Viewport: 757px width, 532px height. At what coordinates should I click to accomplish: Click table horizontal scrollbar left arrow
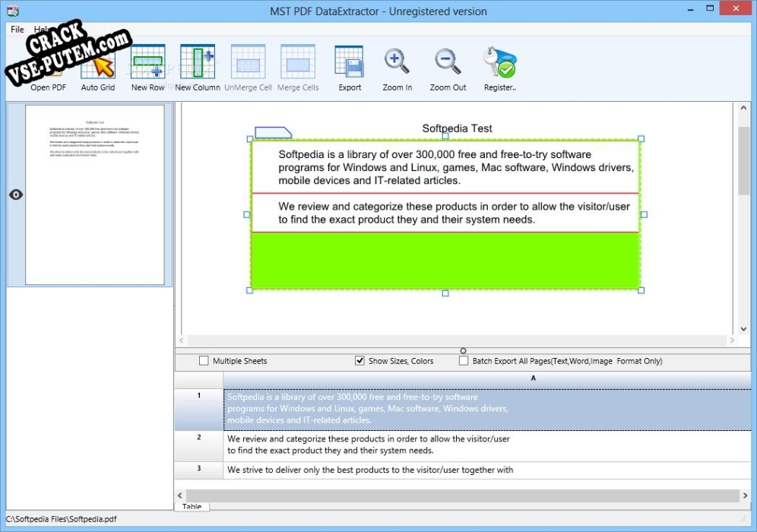(180, 496)
